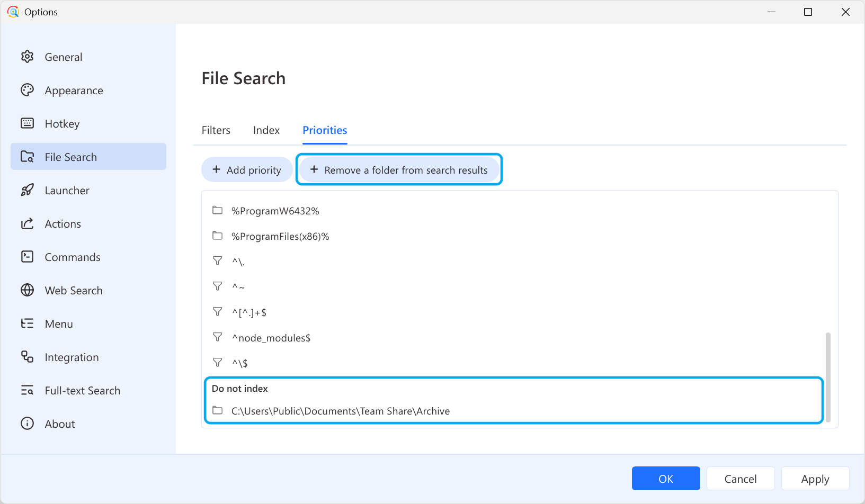Click the Full-text Search icon
The height and width of the screenshot is (504, 865).
click(x=27, y=390)
